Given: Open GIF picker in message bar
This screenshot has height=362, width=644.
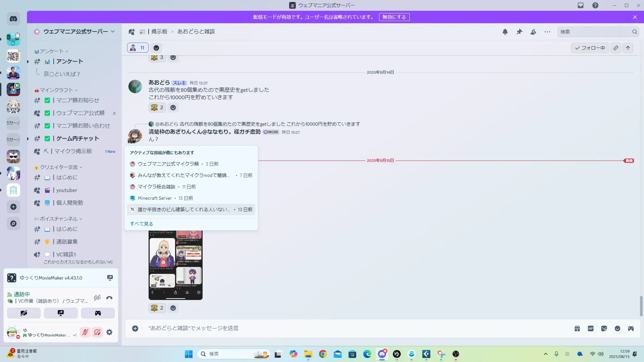Looking at the screenshot, I should pos(591,328).
